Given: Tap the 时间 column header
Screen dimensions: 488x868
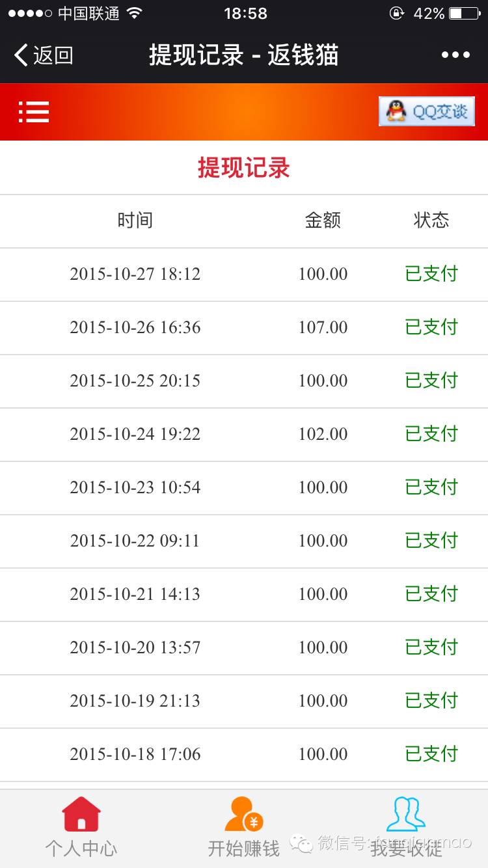Looking at the screenshot, I should tap(135, 220).
